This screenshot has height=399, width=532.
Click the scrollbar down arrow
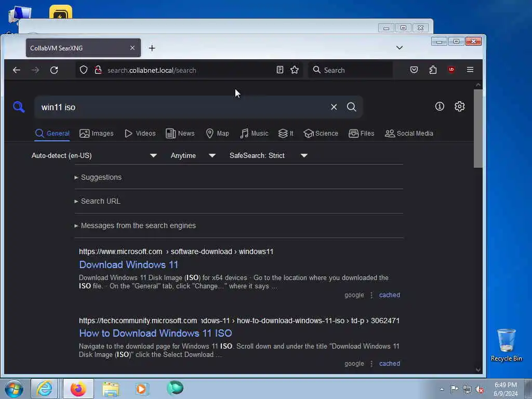click(x=478, y=370)
